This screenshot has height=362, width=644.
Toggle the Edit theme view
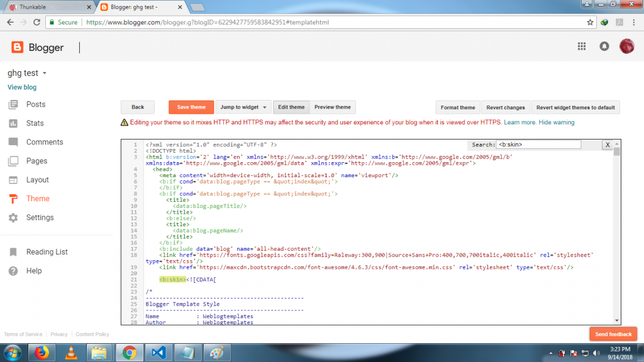291,107
